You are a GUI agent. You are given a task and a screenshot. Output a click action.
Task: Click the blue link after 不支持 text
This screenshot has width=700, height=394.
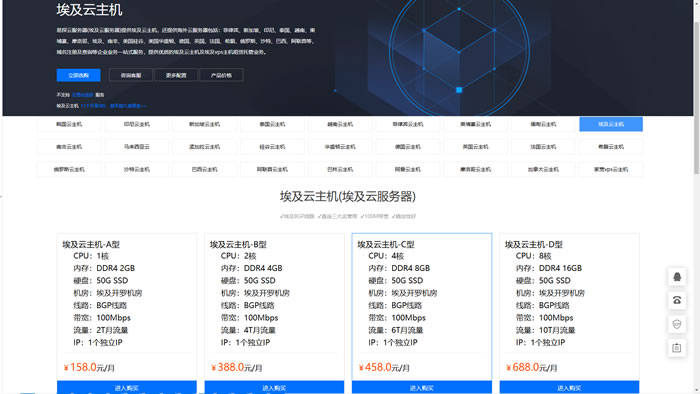(x=83, y=95)
